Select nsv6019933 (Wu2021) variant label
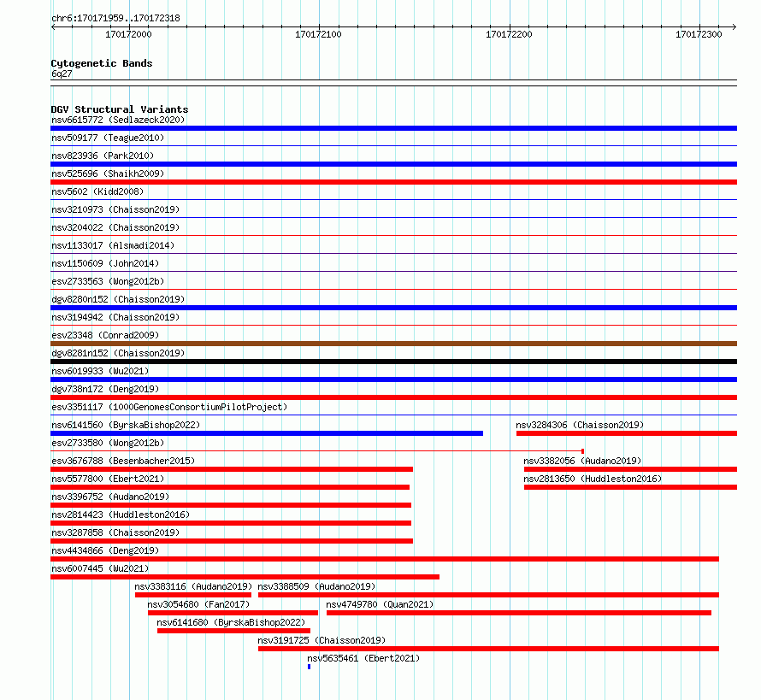 100,371
